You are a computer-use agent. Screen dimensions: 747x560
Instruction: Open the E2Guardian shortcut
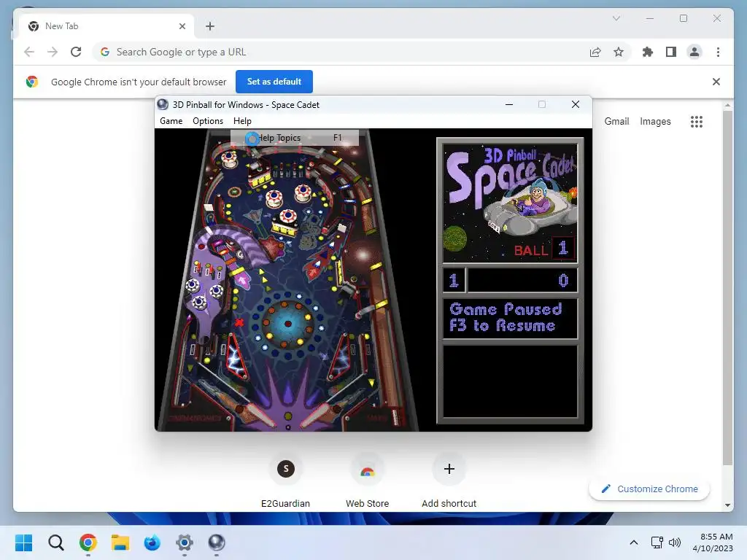pos(285,480)
